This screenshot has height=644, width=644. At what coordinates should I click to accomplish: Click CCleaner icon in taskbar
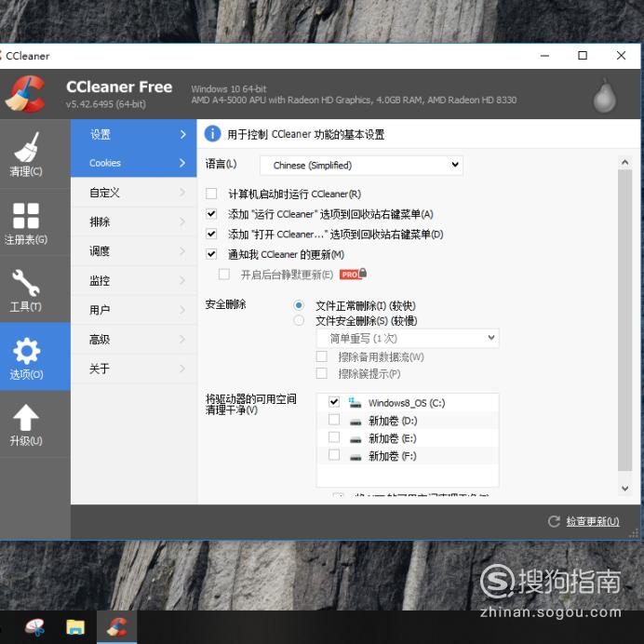116,627
